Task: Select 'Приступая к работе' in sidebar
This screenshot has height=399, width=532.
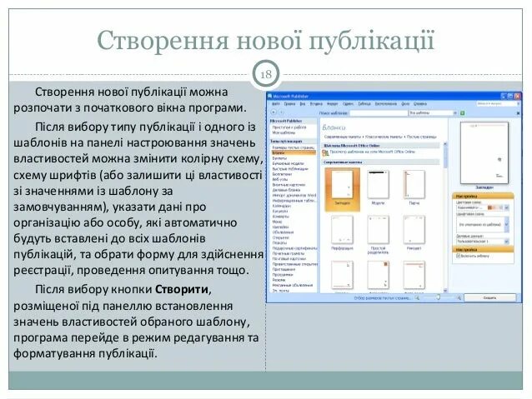Action: pos(289,127)
